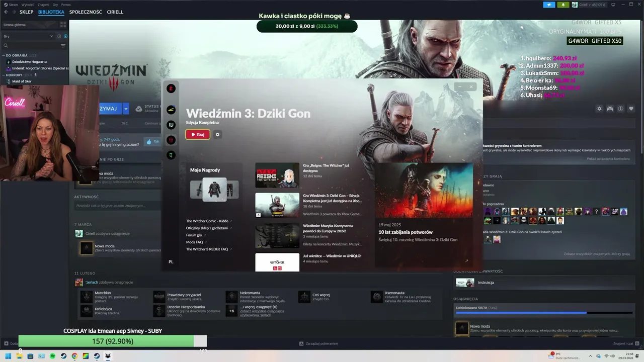Toggle recent activity clock filter in library
This screenshot has width=644, height=362.
click(x=59, y=36)
